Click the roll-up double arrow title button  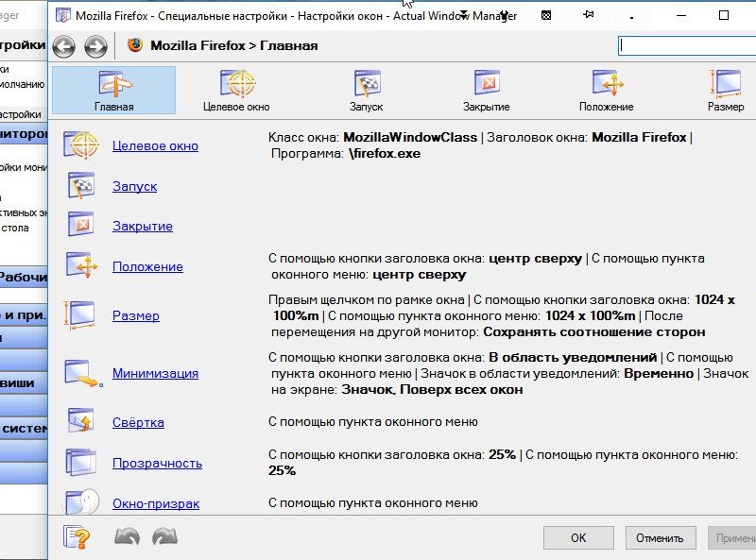pyautogui.click(x=463, y=15)
